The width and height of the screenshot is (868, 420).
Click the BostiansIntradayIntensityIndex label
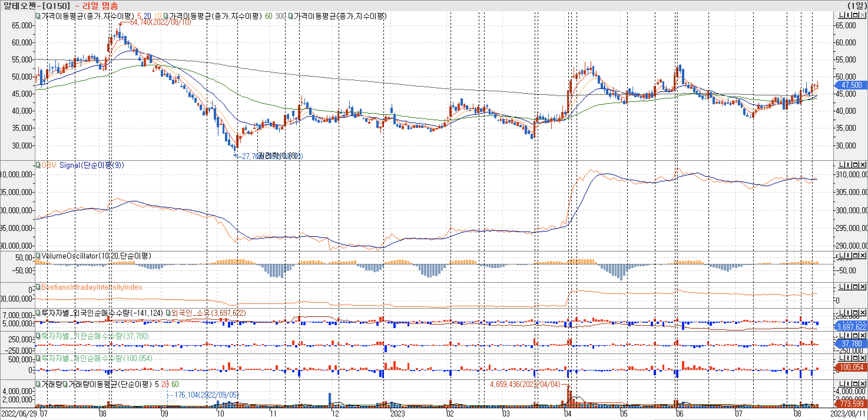[x=92, y=287]
